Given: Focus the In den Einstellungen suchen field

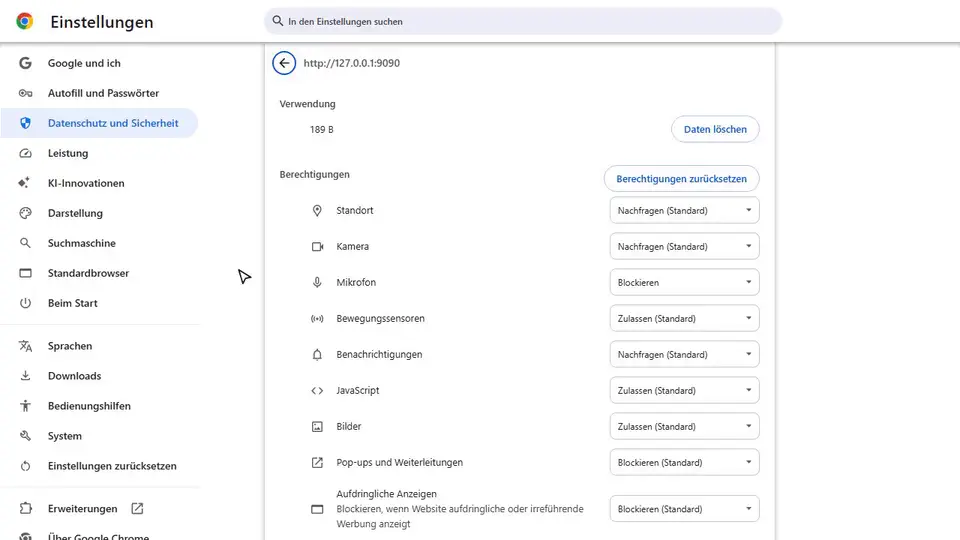Looking at the screenshot, I should pos(523,21).
